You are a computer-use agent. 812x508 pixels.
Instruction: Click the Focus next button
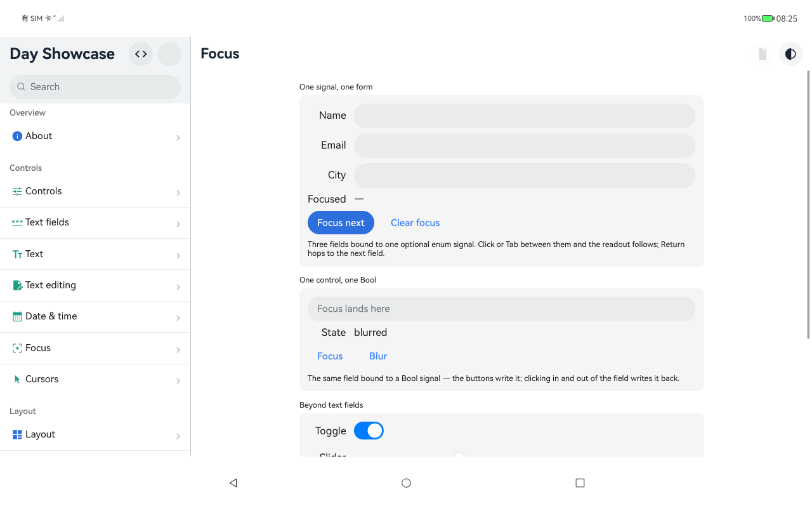(x=341, y=223)
